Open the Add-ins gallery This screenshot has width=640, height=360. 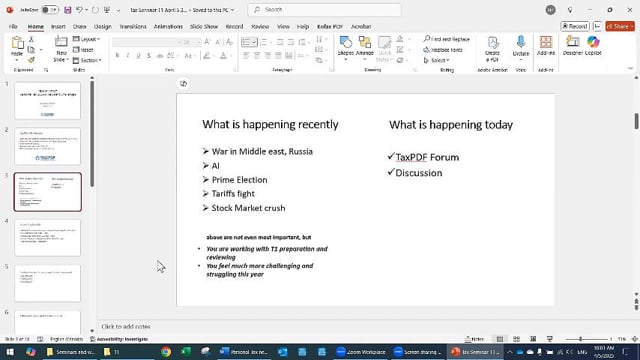coord(546,46)
